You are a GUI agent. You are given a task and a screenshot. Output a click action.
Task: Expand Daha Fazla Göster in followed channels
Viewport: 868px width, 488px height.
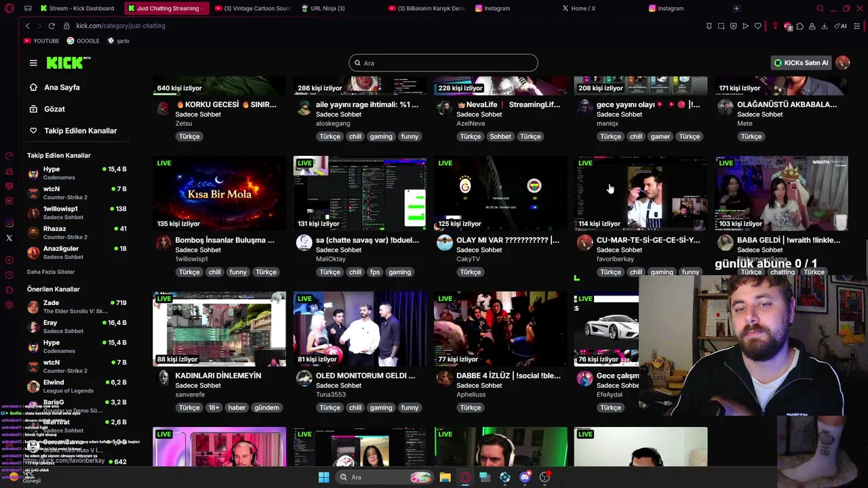(51, 272)
